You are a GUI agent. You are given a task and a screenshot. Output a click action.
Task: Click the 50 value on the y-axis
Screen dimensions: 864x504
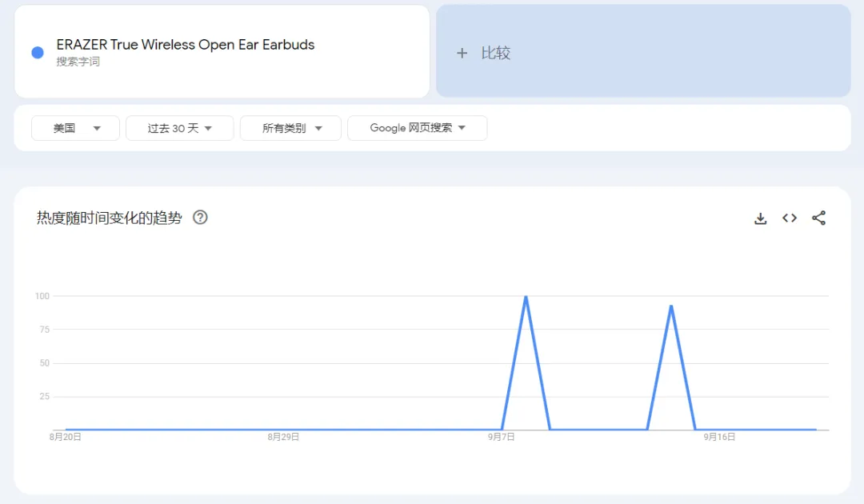click(x=45, y=363)
